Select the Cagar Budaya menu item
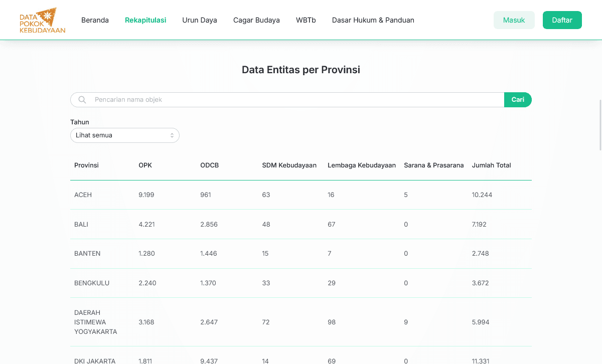The image size is (602, 364). [x=256, y=20]
